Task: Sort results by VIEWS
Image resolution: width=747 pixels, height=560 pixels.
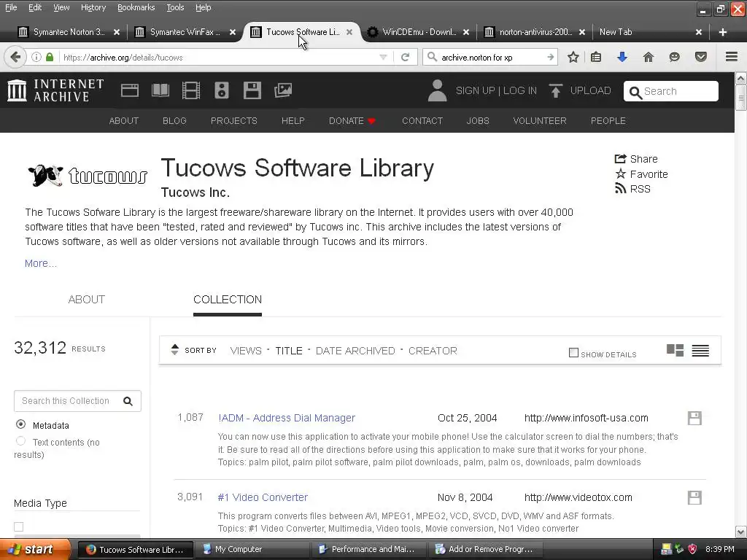Action: 246,351
